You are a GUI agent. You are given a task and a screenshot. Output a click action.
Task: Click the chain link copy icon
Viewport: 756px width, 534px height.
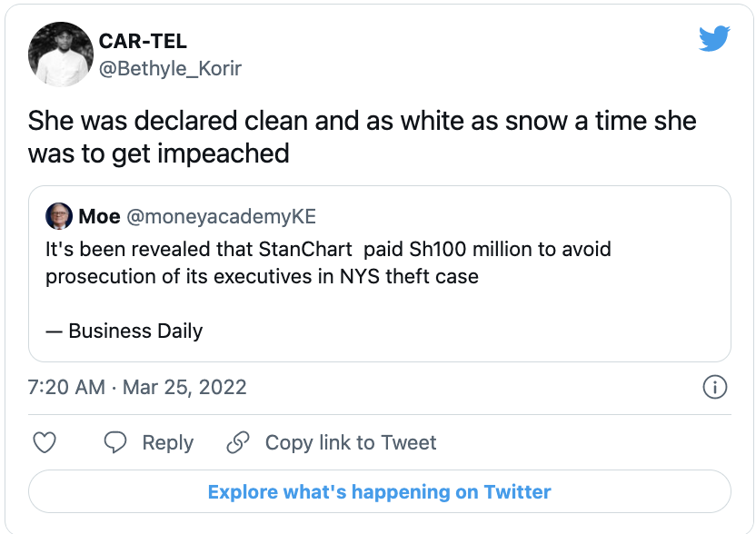point(238,442)
